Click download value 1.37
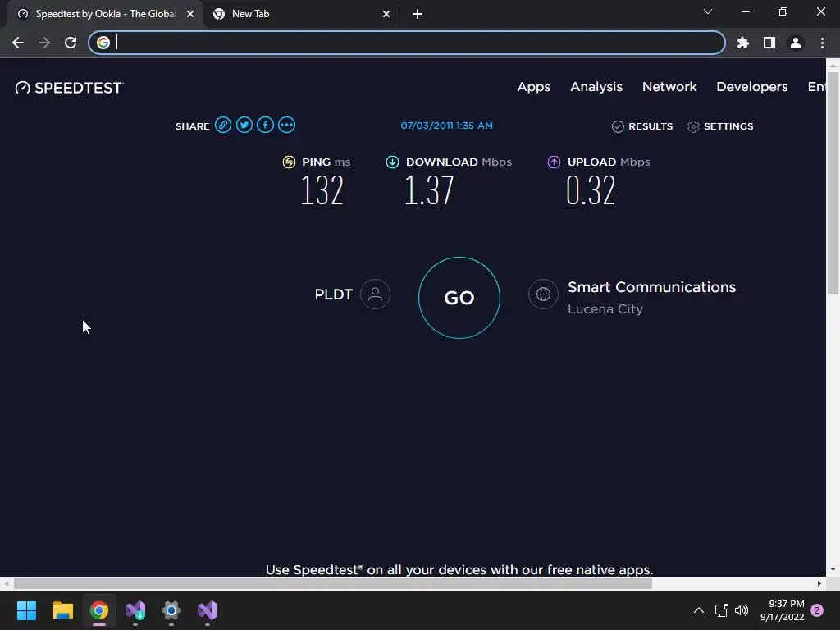This screenshot has height=630, width=840. 428,190
